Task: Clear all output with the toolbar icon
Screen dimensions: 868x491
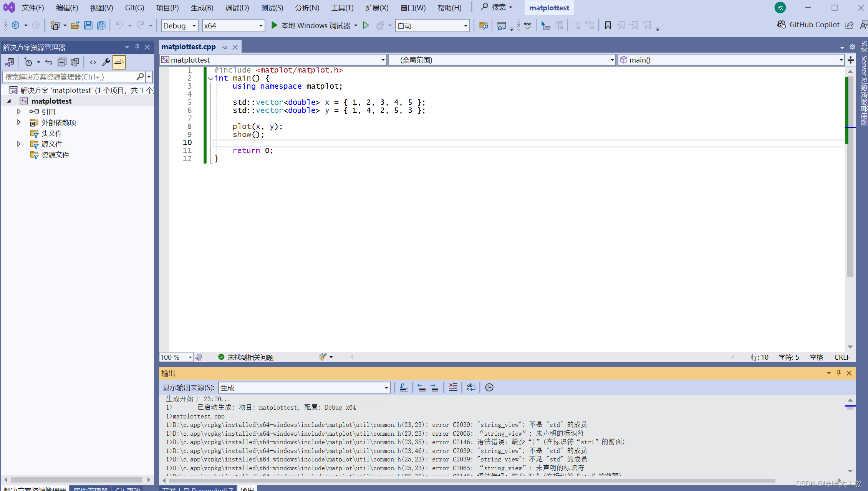Action: pos(453,387)
